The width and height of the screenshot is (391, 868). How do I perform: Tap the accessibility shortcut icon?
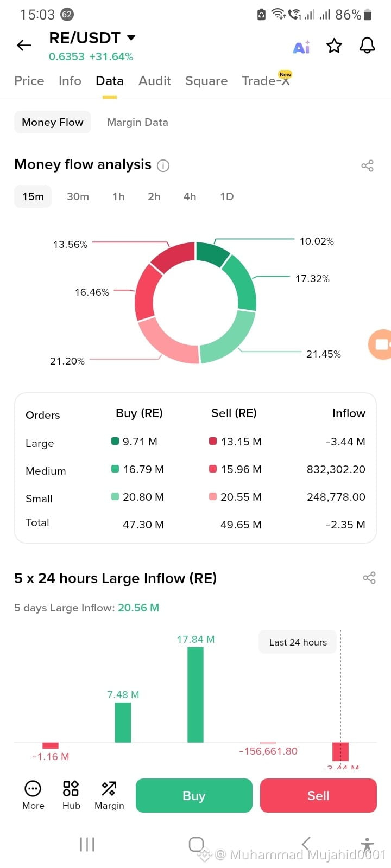(x=368, y=844)
